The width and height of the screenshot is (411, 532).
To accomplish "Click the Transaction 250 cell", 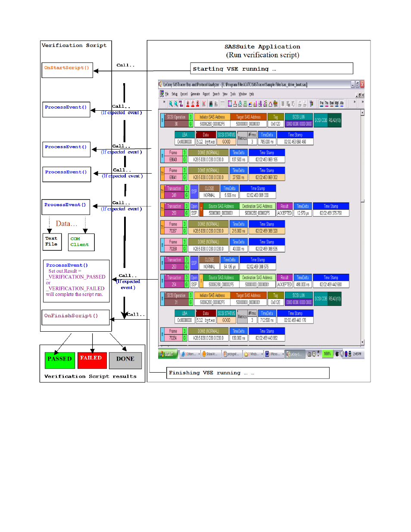I will coord(174,210).
